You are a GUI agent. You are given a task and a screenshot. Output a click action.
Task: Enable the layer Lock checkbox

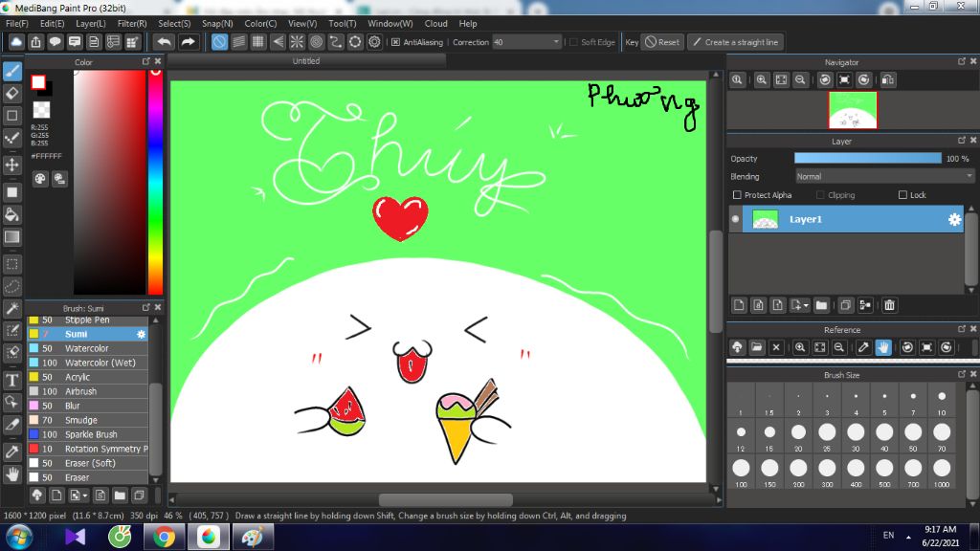(902, 195)
